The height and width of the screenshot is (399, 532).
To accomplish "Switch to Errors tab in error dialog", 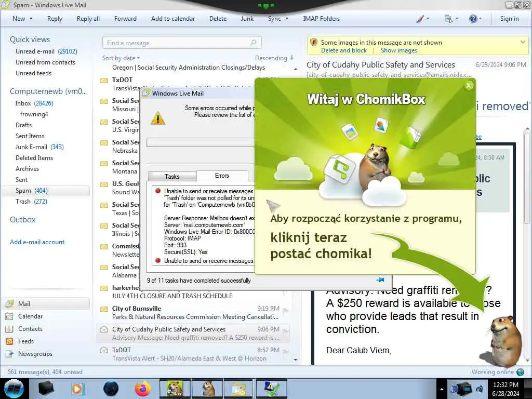I will tap(222, 176).
